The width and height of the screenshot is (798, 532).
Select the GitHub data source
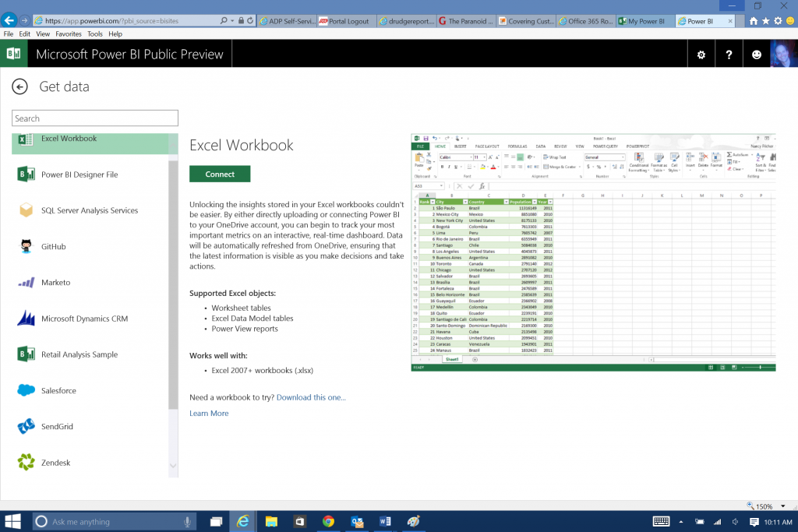click(53, 247)
